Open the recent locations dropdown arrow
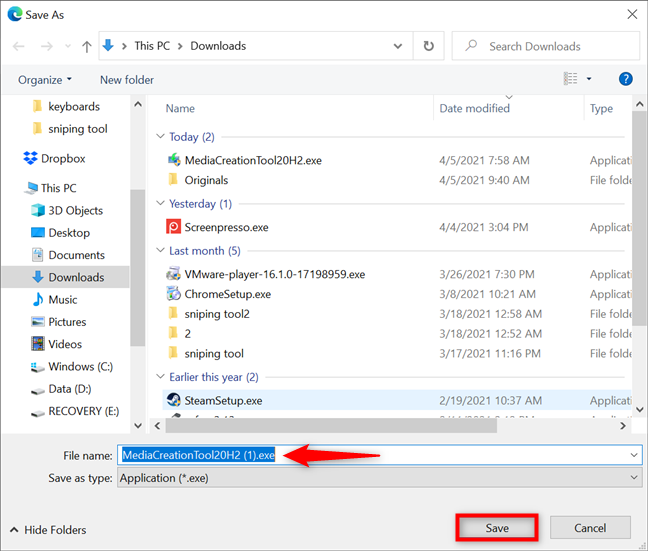Image resolution: width=648 pixels, height=551 pixels. [x=68, y=46]
